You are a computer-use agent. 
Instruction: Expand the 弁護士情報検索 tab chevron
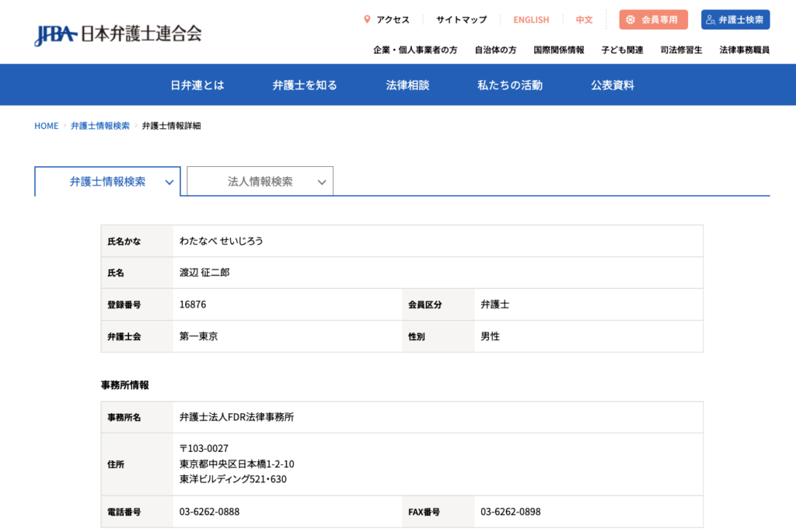click(x=169, y=182)
